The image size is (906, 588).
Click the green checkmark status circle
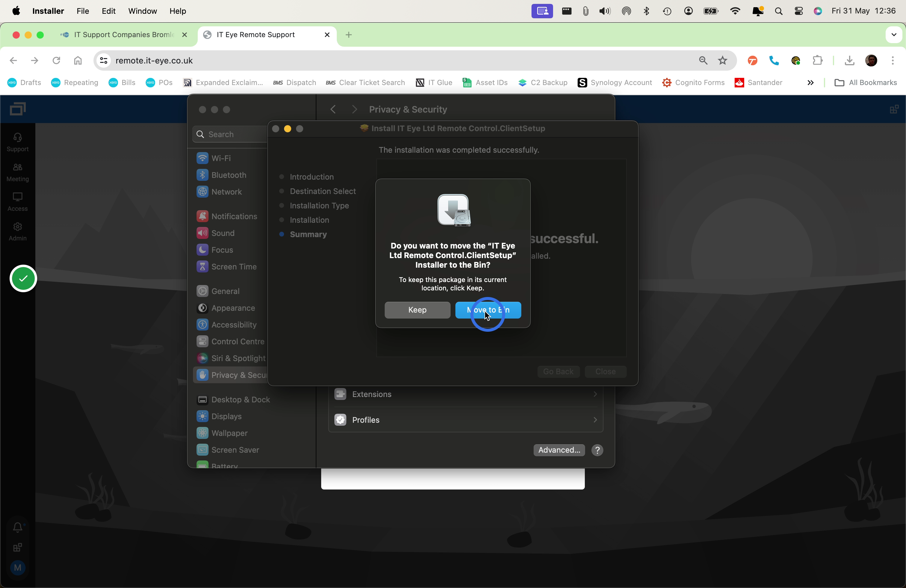[23, 278]
